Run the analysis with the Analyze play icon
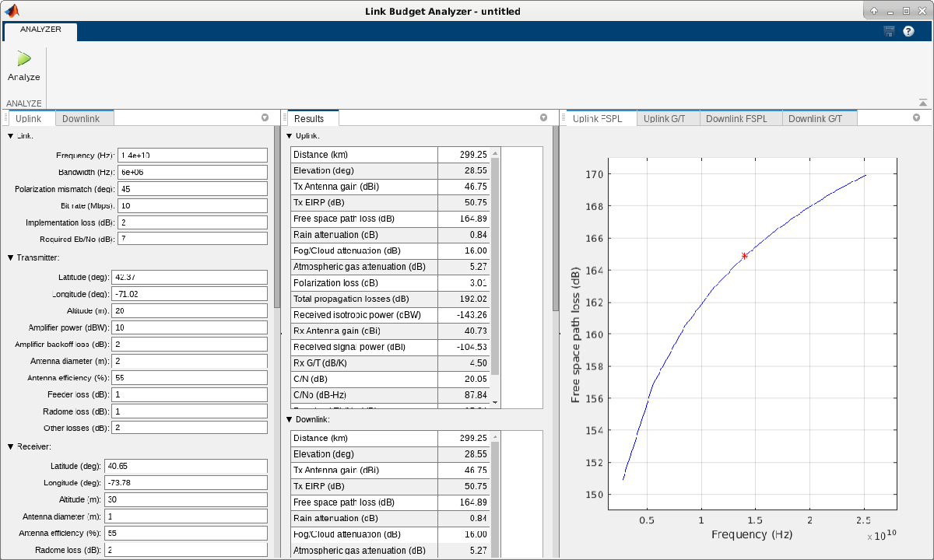The image size is (934, 560). coord(24,59)
